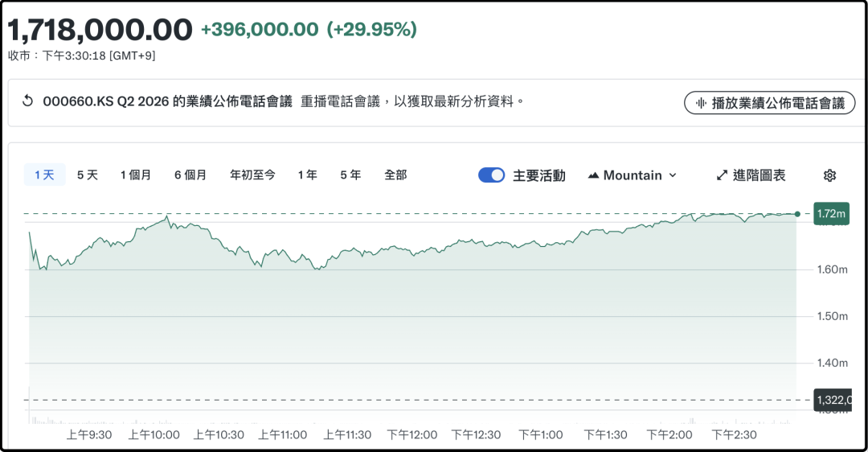
Task: Click the +396,000.00 change value
Action: [x=260, y=30]
